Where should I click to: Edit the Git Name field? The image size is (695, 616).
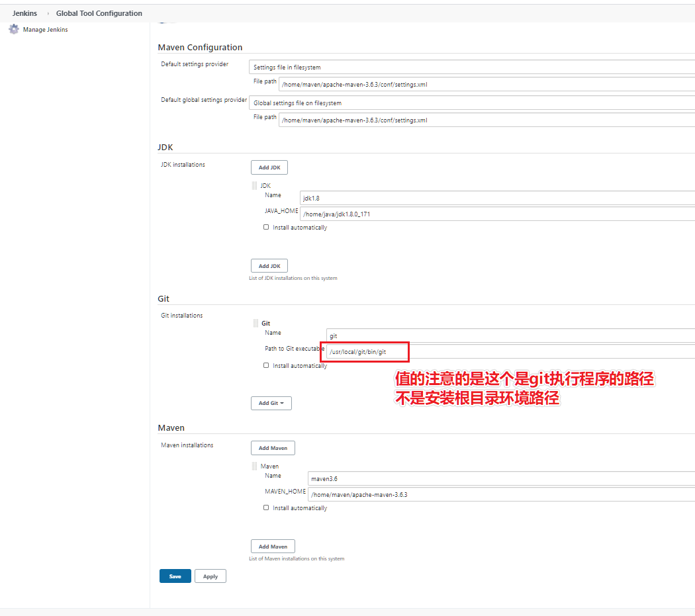[x=510, y=336]
